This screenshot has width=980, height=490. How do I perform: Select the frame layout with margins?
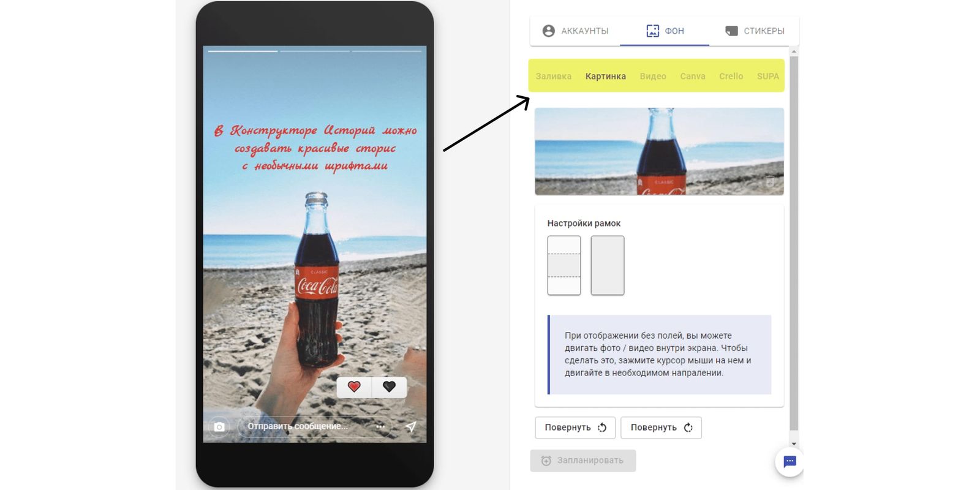point(563,265)
